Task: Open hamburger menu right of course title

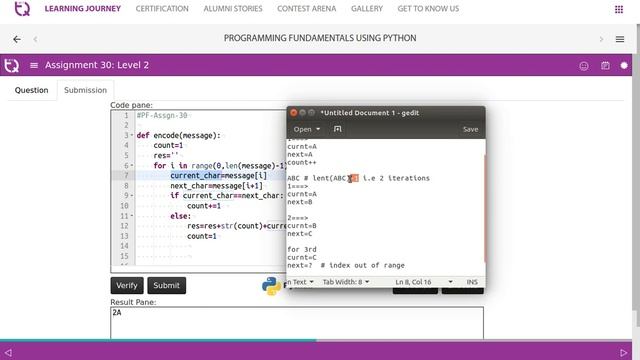Action: pos(620,39)
